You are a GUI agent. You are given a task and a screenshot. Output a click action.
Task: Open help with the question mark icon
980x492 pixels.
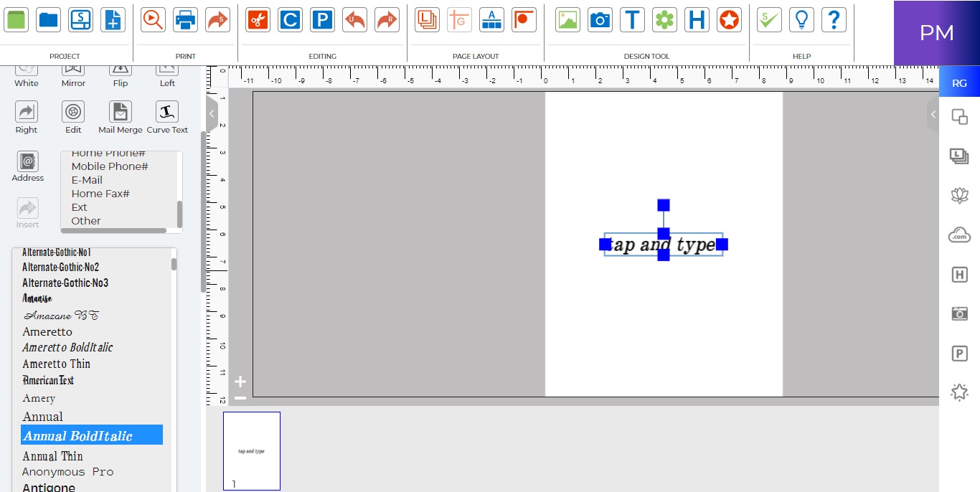pos(834,19)
